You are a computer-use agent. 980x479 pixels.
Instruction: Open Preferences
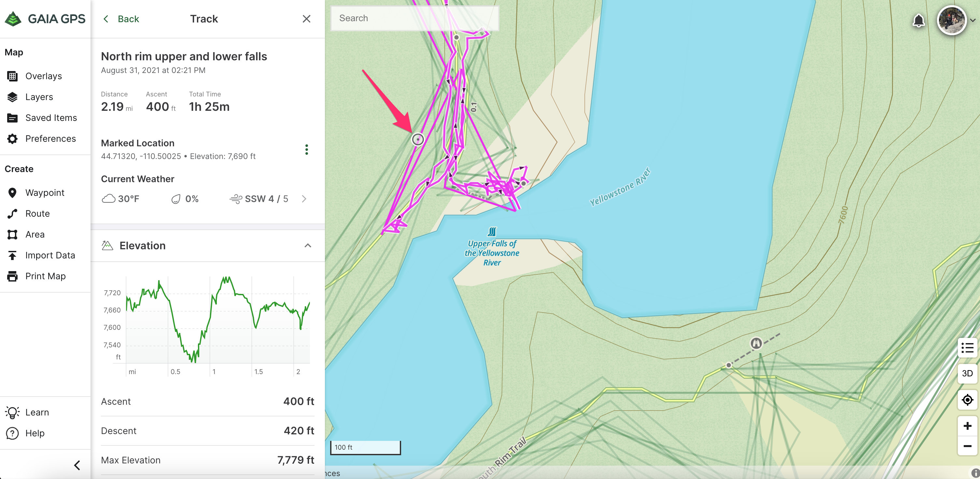[50, 138]
